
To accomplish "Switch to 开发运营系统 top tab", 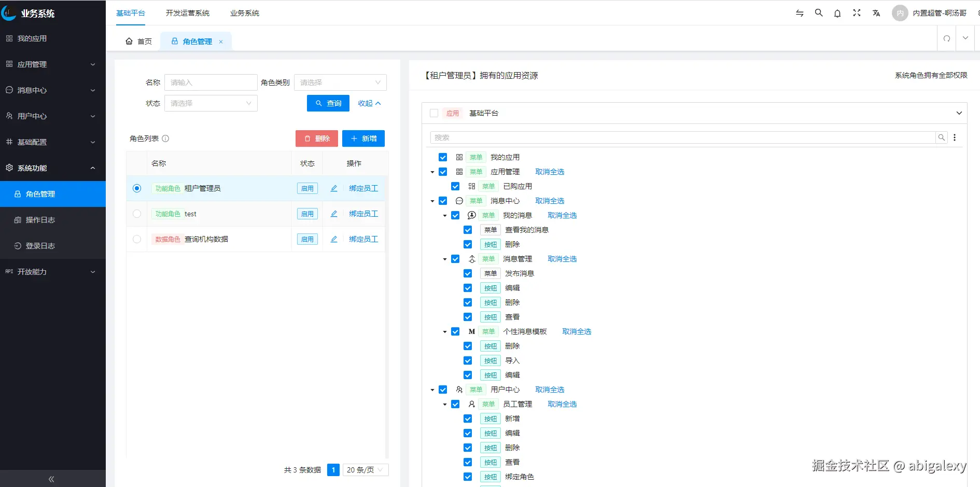I will pos(188,13).
